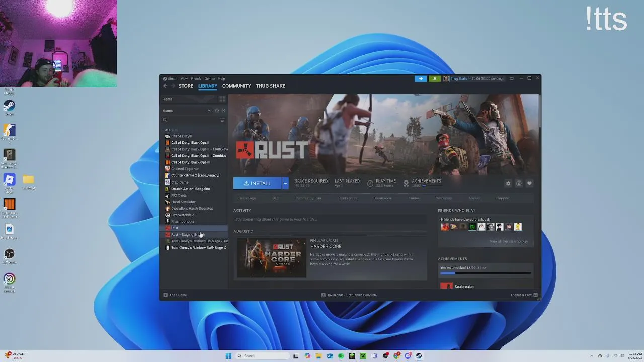
Task: Switch library to grid collections view
Action: pyautogui.click(x=222, y=99)
